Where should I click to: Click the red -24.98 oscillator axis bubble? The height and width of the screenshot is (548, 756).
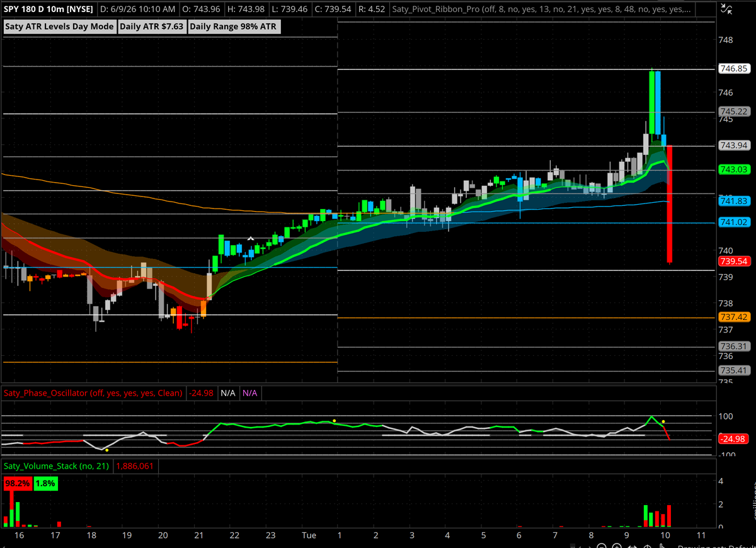(x=733, y=439)
